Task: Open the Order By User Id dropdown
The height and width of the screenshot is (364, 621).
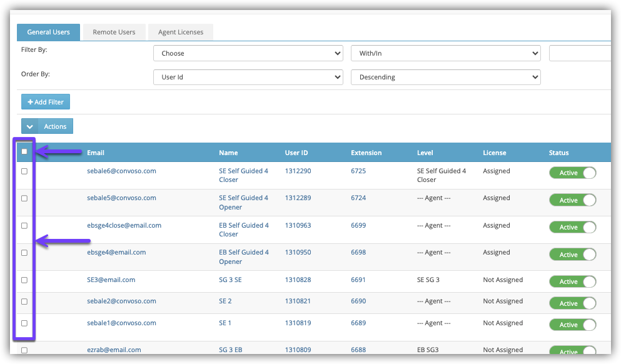Action: [x=248, y=77]
